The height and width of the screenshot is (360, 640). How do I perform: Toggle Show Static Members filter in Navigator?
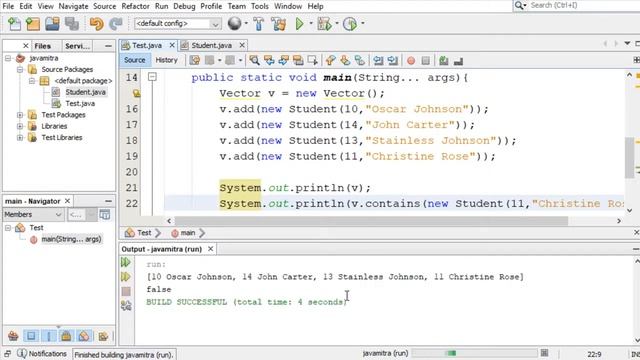[x=49, y=336]
